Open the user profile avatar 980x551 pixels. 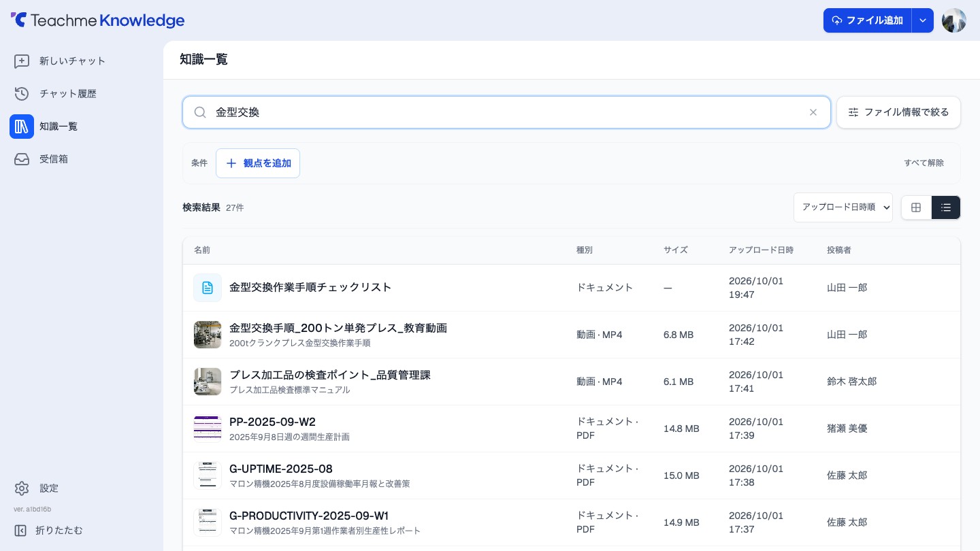(x=954, y=20)
